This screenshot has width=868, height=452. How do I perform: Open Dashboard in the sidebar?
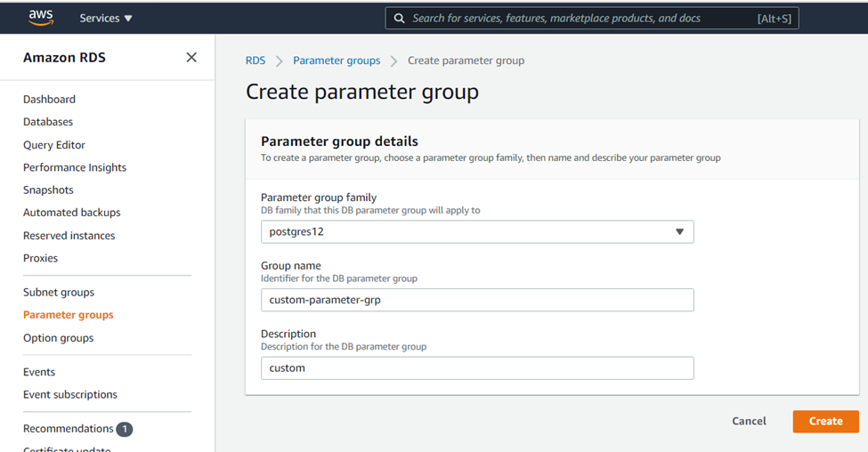pos(49,99)
